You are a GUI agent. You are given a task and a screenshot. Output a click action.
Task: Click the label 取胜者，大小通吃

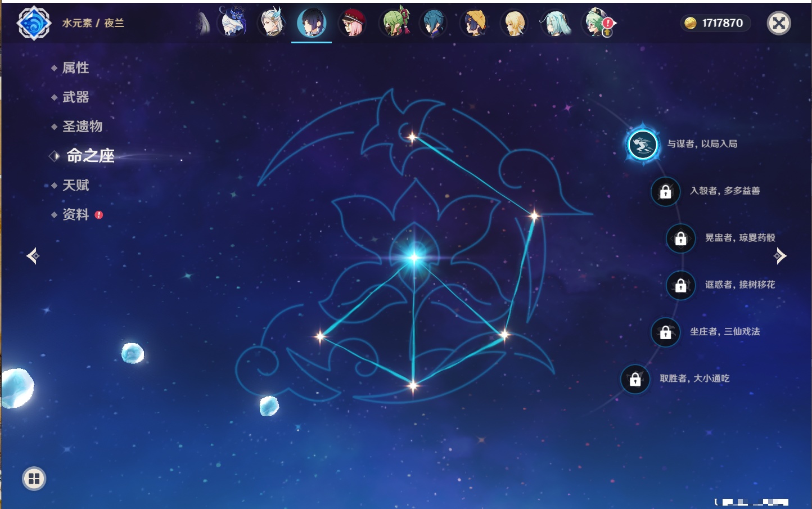click(694, 379)
